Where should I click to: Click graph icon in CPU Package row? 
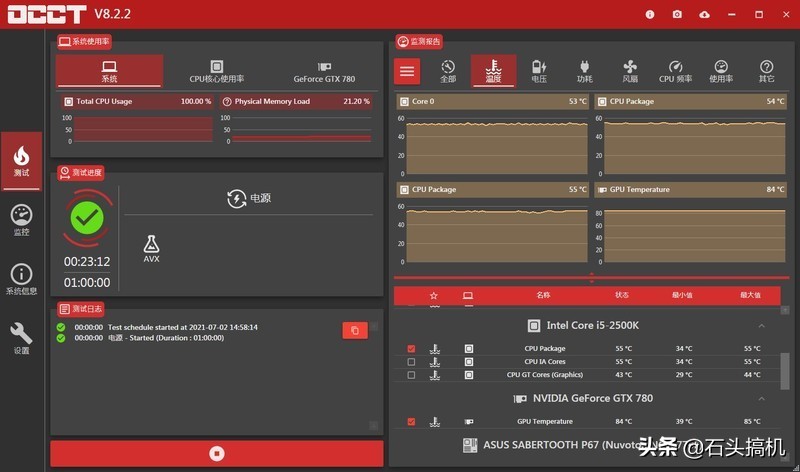(435, 349)
